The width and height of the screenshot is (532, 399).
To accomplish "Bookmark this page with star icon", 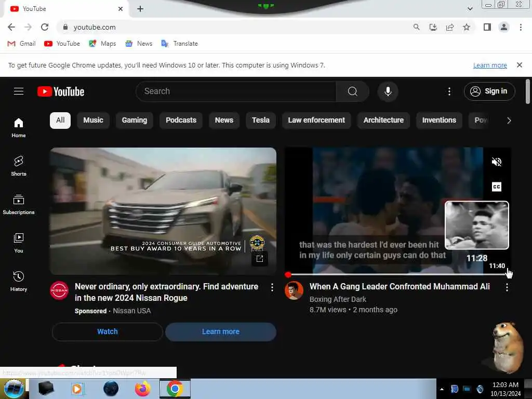I will coord(467,27).
